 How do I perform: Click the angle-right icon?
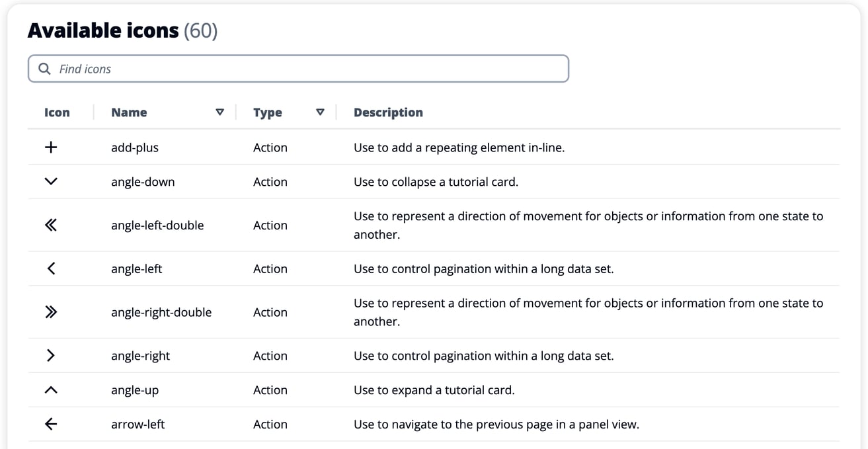pyautogui.click(x=51, y=355)
